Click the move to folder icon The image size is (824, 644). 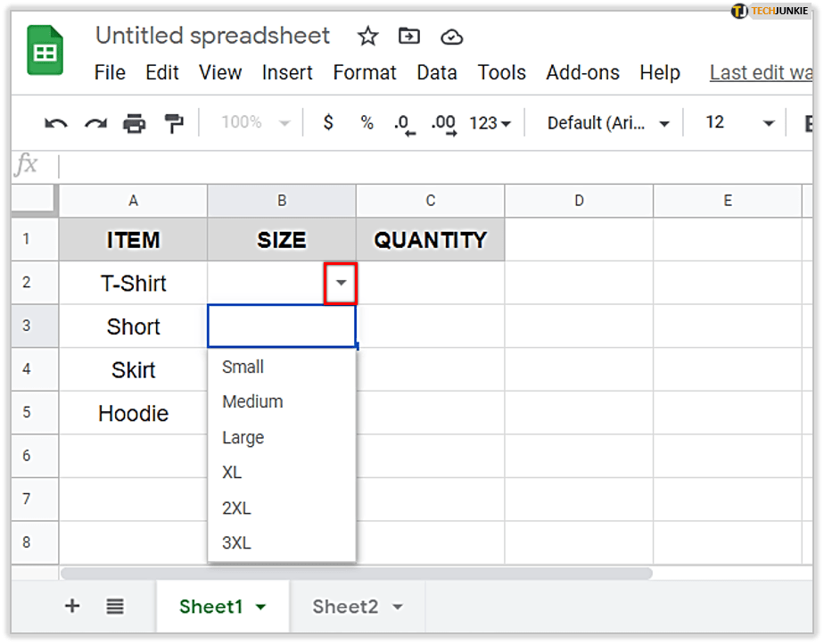pyautogui.click(x=409, y=37)
